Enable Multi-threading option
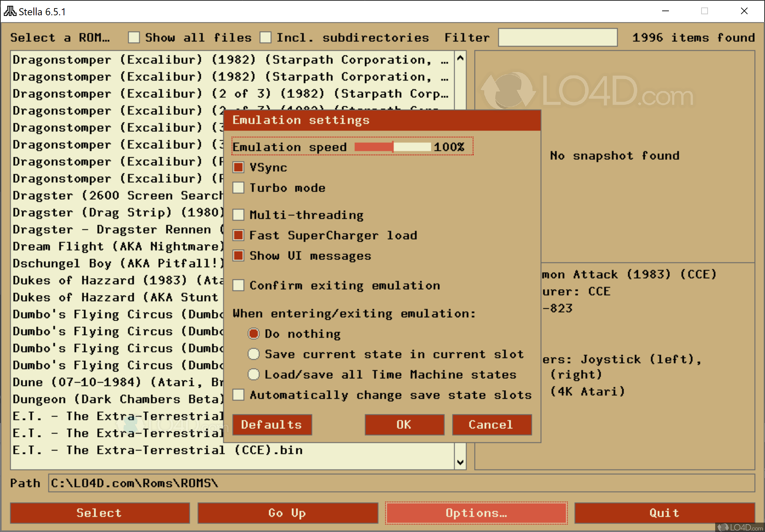Screen dimensions: 765x532 coord(238,215)
